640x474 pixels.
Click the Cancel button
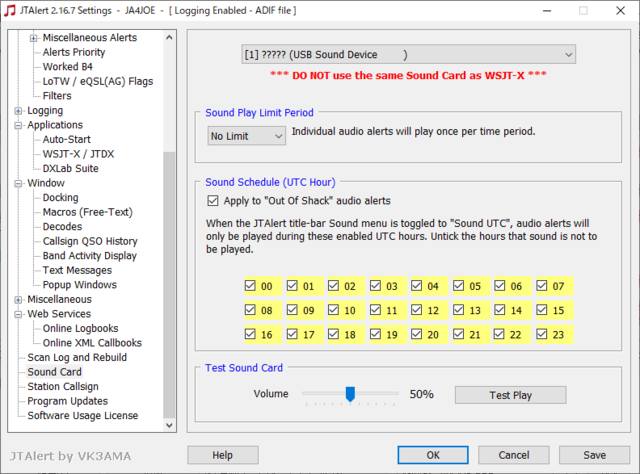(513, 455)
